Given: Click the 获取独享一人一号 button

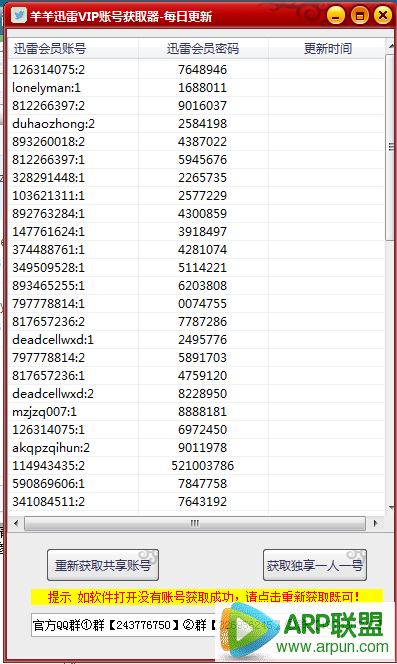Looking at the screenshot, I should point(315,565).
